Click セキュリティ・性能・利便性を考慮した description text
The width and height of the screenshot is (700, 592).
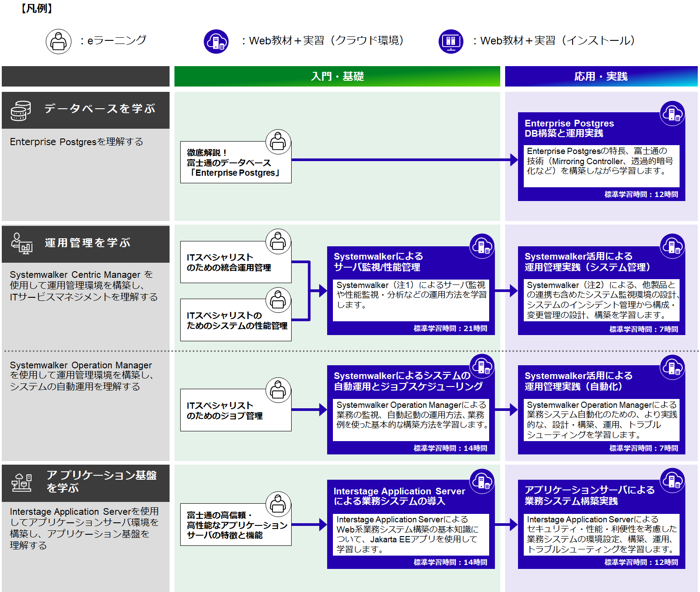click(601, 534)
